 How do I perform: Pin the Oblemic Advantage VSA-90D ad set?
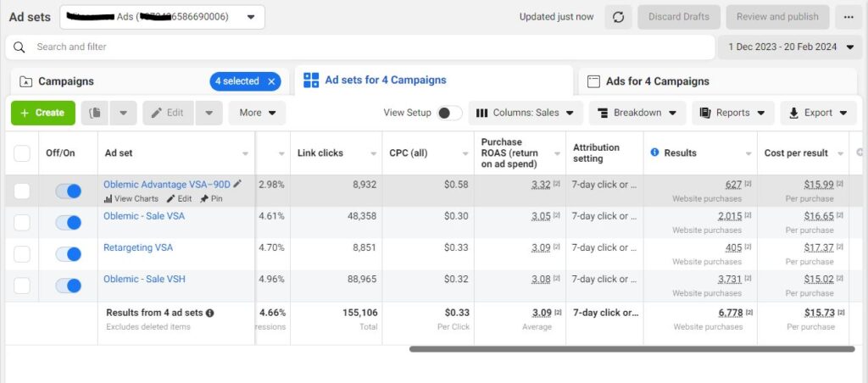(x=211, y=198)
